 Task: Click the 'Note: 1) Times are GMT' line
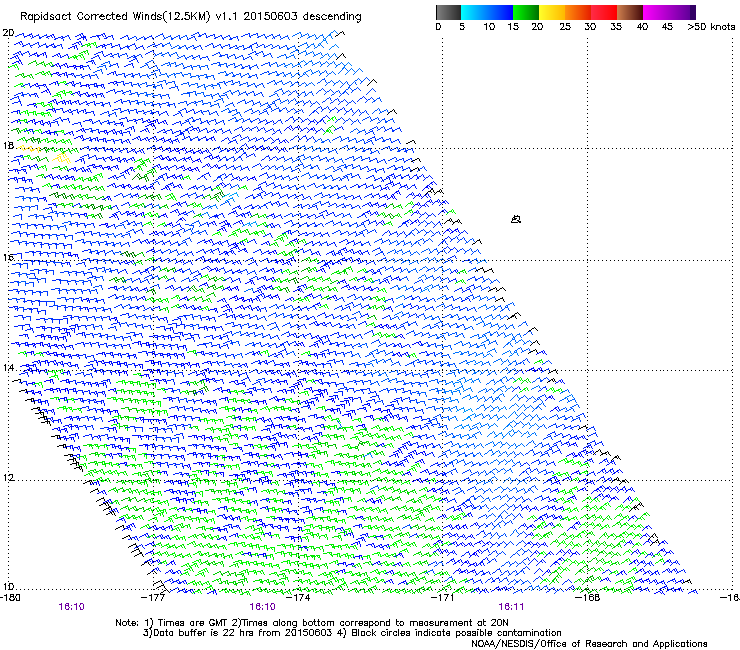(311, 623)
